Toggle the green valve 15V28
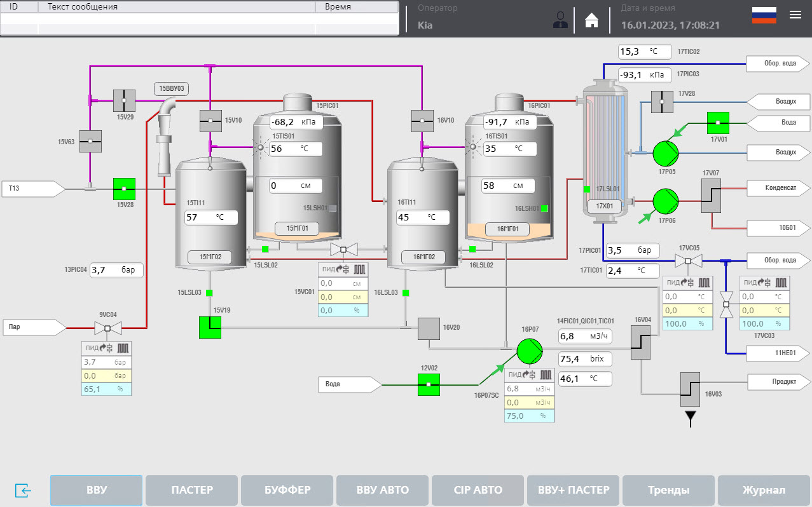Viewport: 812px width, 507px height. [x=123, y=188]
